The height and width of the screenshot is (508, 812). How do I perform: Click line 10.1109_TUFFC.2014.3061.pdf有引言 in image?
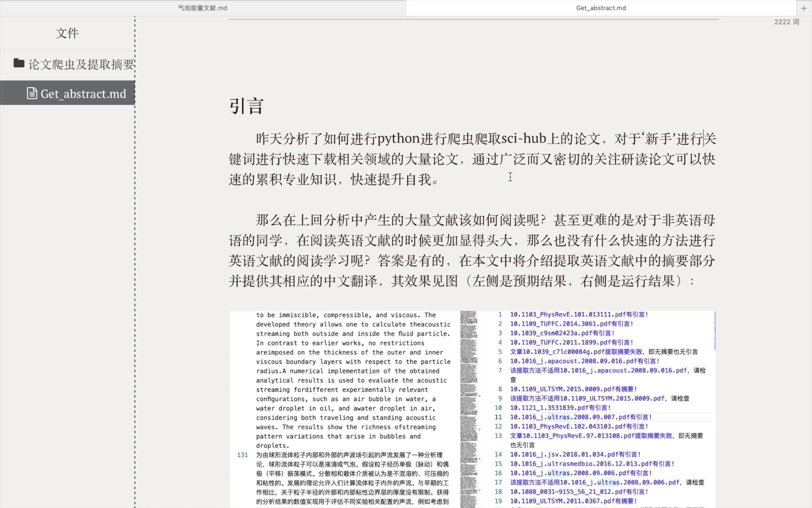click(x=571, y=324)
